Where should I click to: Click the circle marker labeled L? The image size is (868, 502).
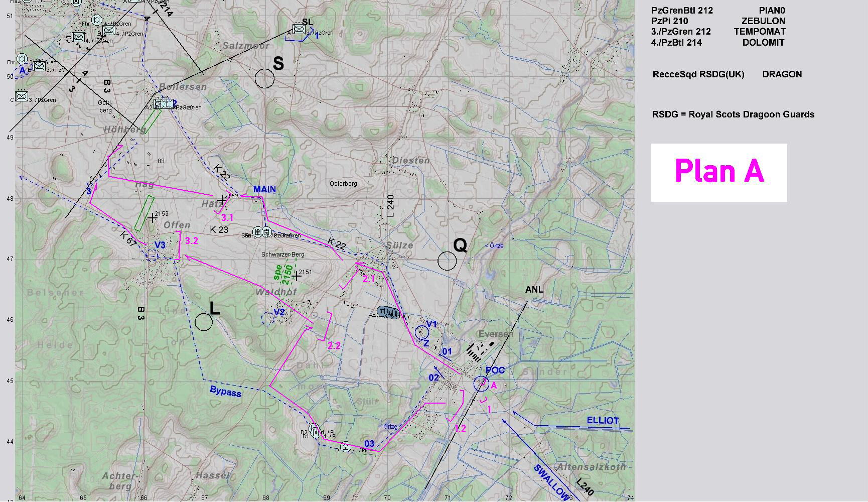coord(204,322)
